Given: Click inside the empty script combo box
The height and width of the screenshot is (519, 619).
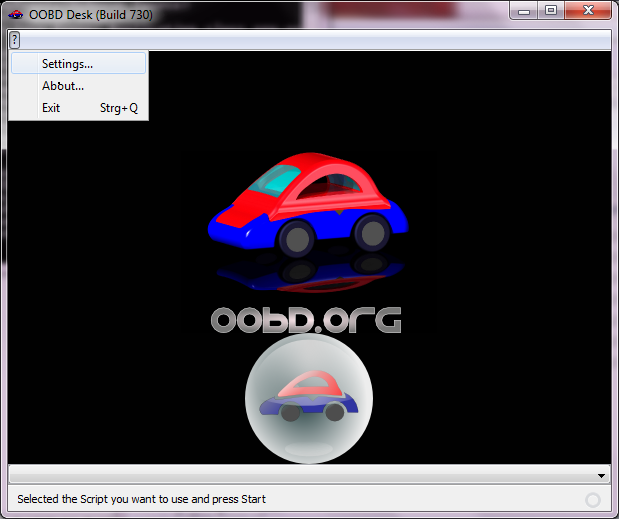Looking at the screenshot, I should point(300,476).
